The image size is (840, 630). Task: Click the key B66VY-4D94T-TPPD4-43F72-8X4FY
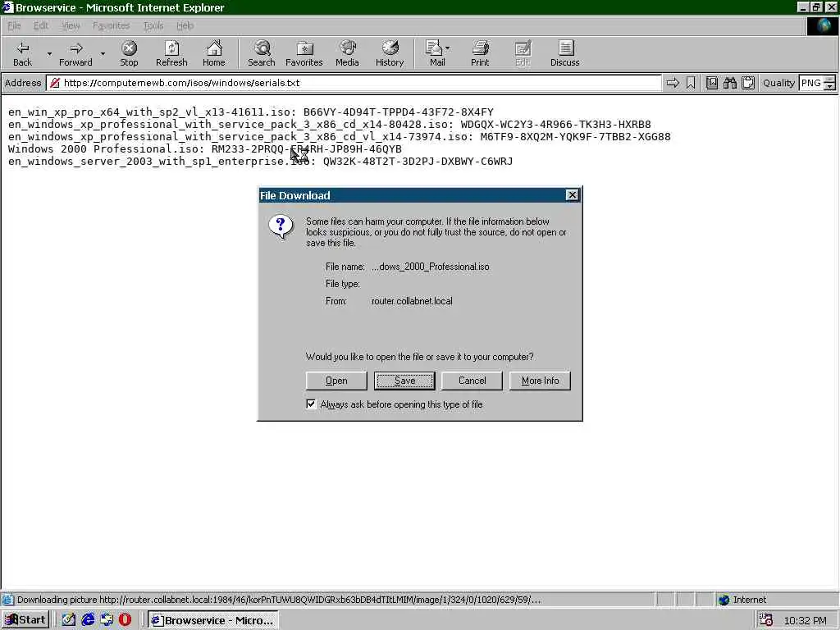pos(399,112)
